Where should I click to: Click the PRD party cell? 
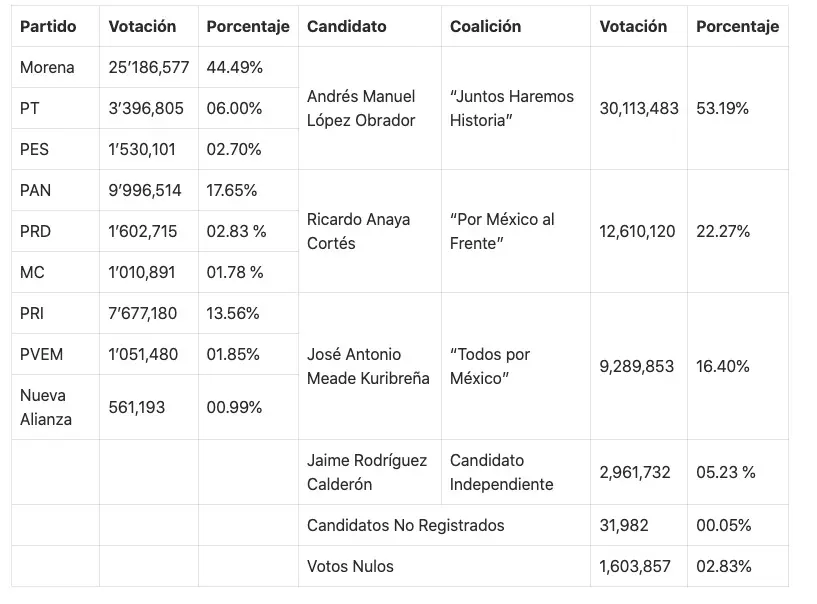point(35,231)
